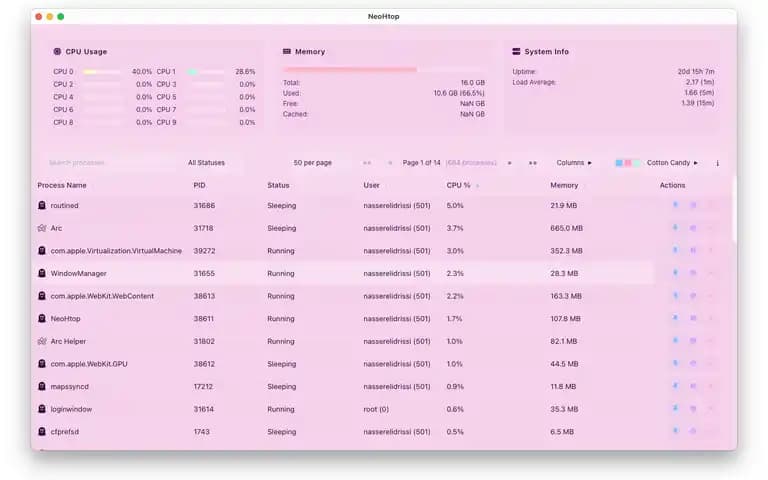The image size is (768, 480).
Task: Sort by Status column header
Action: pos(278,185)
